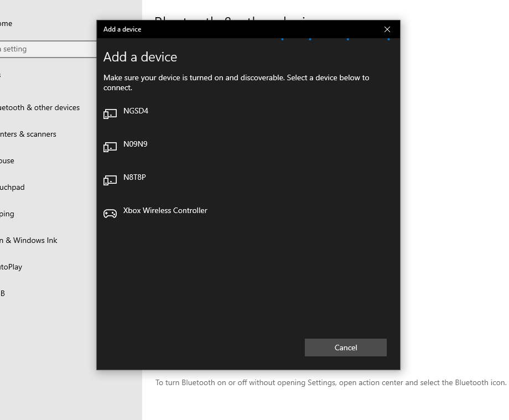Open USB settings in the sidebar

pos(3,293)
